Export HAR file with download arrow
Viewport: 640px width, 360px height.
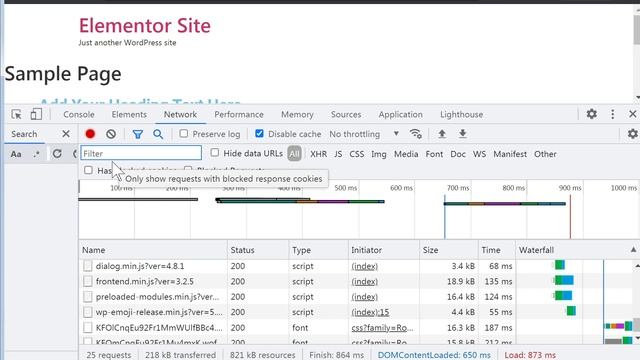pyautogui.click(x=462, y=134)
